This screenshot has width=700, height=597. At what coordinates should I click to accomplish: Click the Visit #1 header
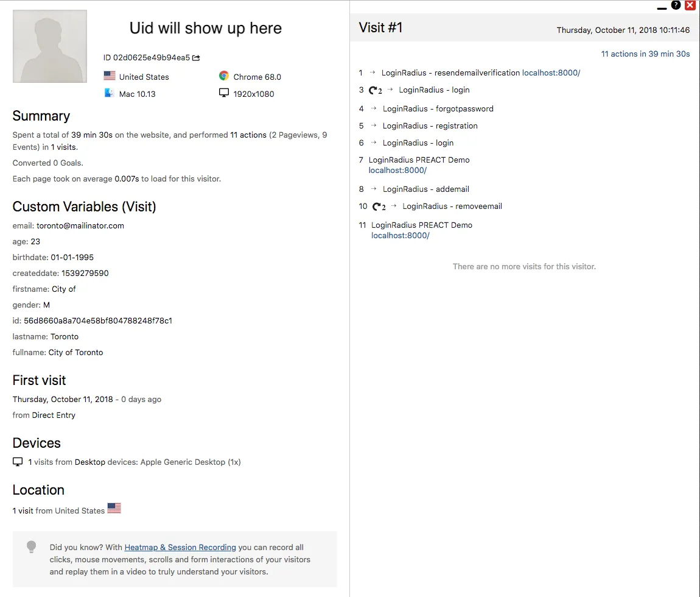coord(380,28)
